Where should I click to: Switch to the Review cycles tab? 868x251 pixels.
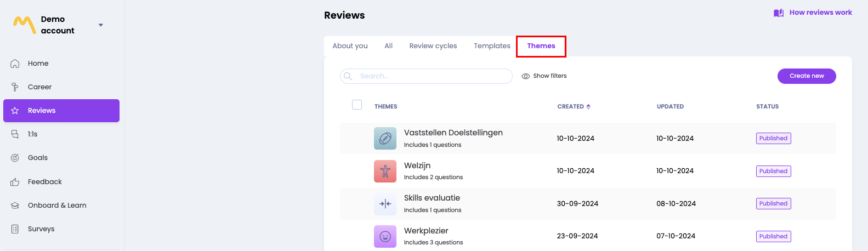tap(433, 46)
